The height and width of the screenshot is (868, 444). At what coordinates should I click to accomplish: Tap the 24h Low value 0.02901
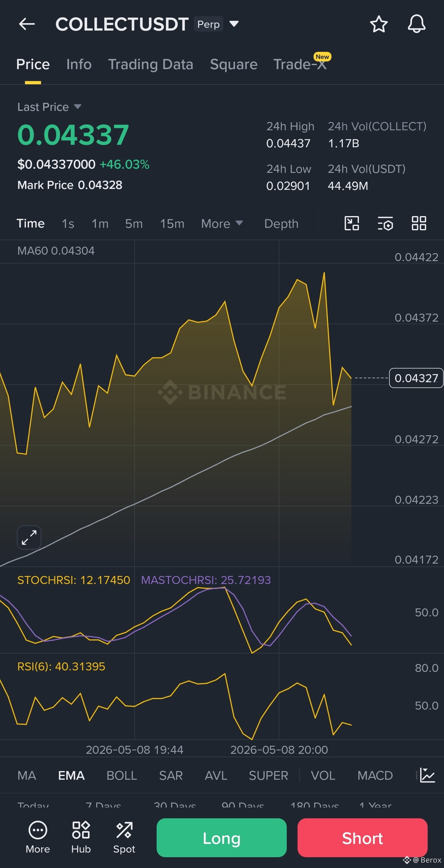288,186
